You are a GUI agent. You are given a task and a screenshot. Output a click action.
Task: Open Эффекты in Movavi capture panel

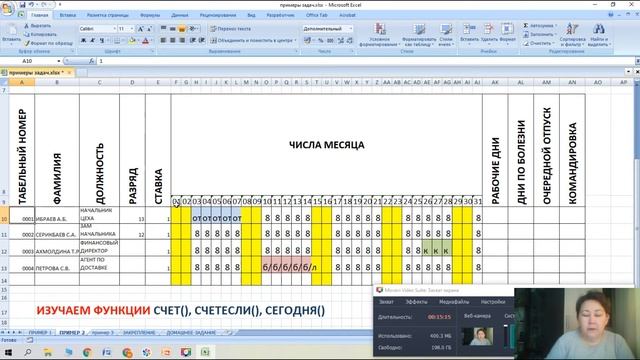[416, 302]
